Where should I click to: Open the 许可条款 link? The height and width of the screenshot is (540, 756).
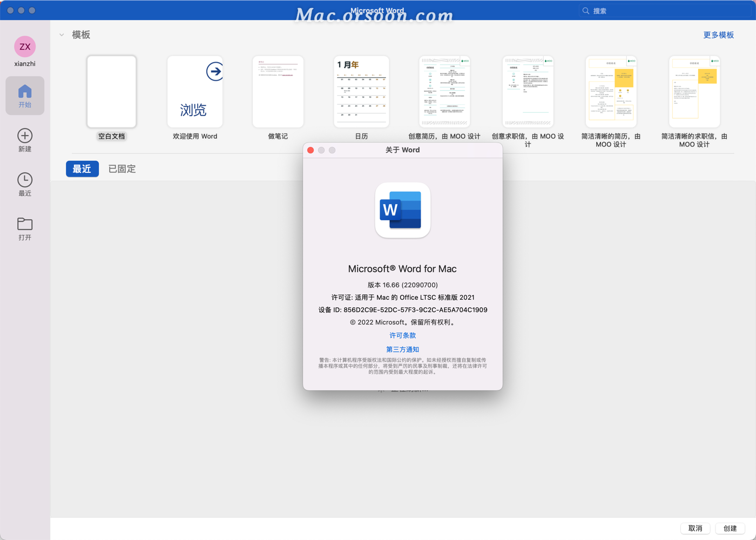coord(403,335)
